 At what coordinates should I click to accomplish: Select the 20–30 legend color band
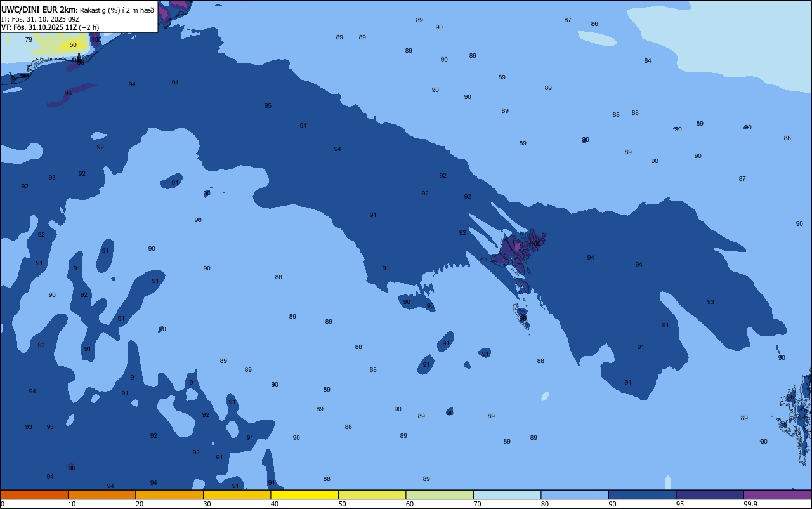tap(169, 494)
